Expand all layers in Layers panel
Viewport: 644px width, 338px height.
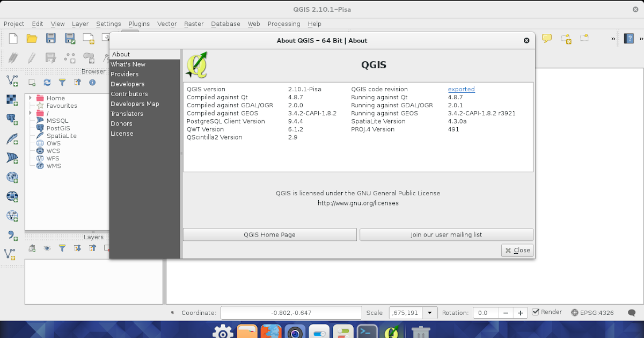(x=77, y=248)
